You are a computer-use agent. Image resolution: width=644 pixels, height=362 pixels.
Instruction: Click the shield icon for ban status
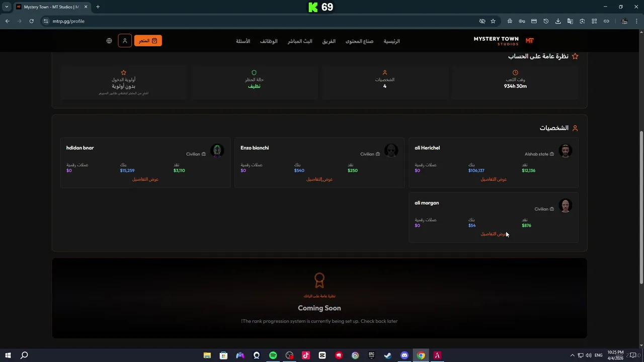pos(254,72)
